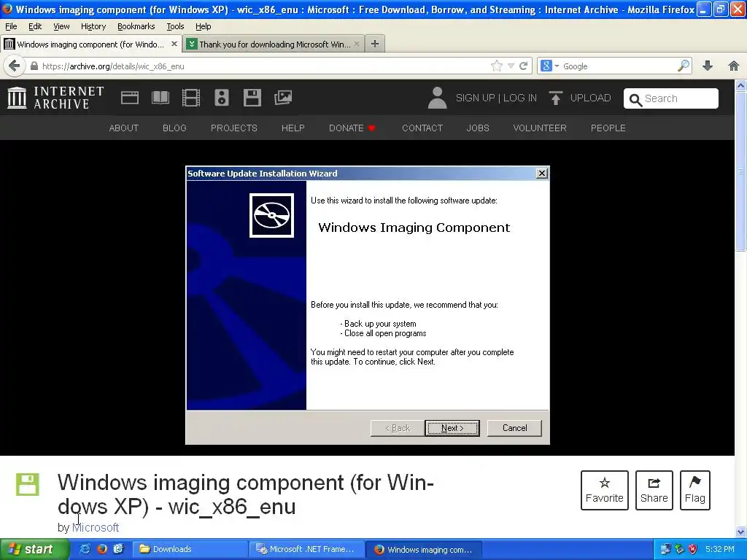Click green software floppy icon beside title
The image size is (747, 560).
coord(28,484)
